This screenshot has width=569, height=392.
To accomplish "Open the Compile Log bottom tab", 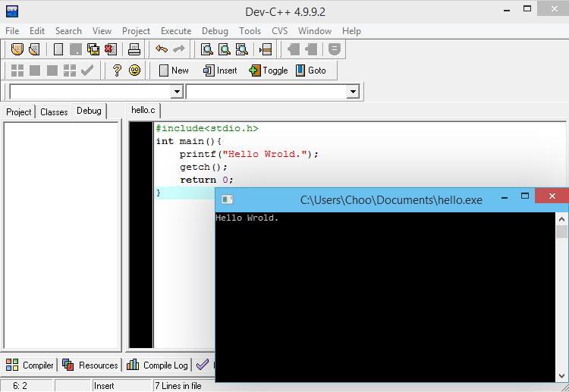I will coord(158,365).
